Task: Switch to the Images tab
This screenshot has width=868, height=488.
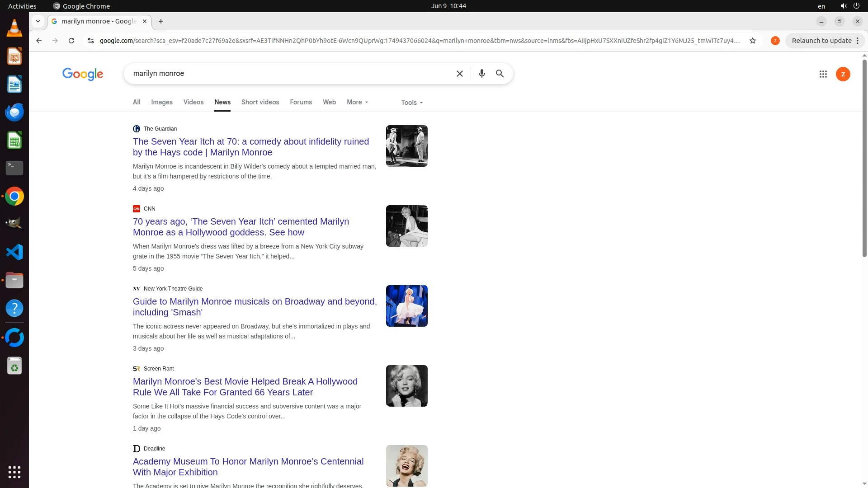Action: [161, 102]
